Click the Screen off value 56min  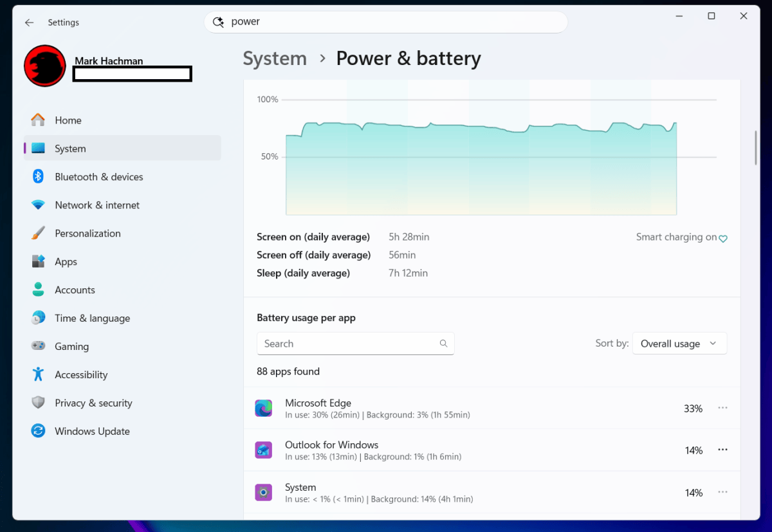point(402,255)
